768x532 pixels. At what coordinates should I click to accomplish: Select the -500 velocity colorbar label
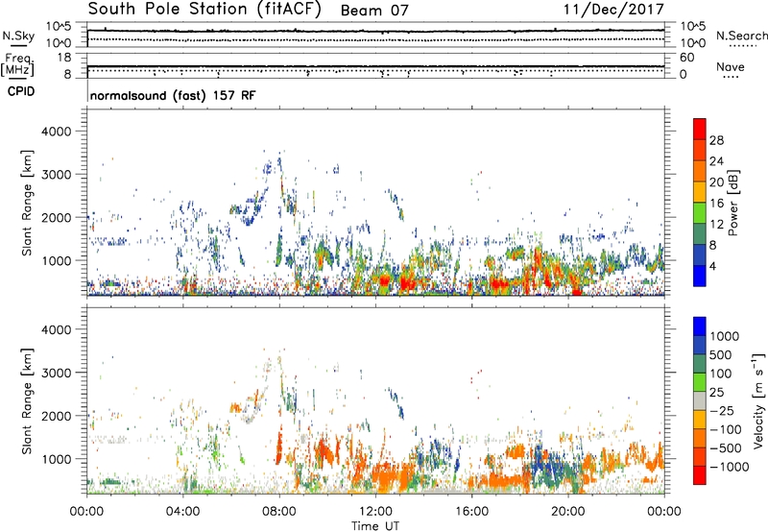(x=726, y=448)
